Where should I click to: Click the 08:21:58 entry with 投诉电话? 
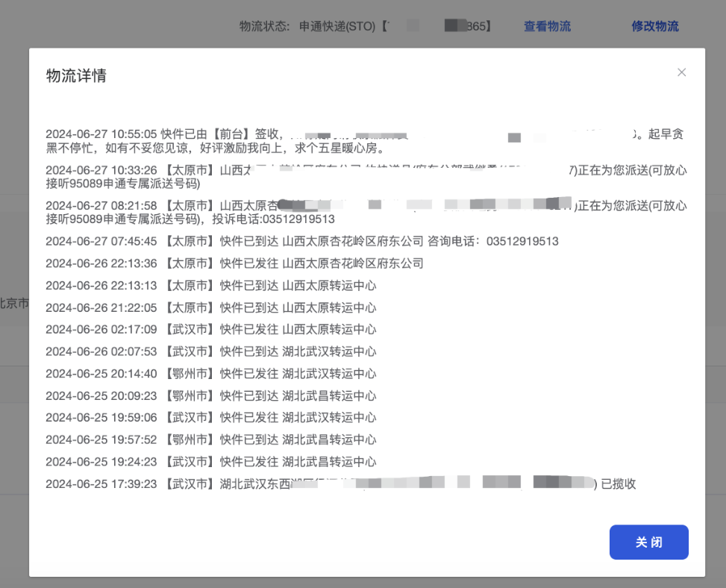366,212
